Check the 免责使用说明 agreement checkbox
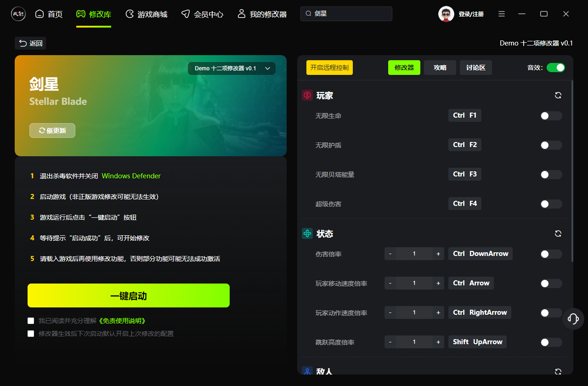Image resolution: width=588 pixels, height=386 pixels. (31, 321)
